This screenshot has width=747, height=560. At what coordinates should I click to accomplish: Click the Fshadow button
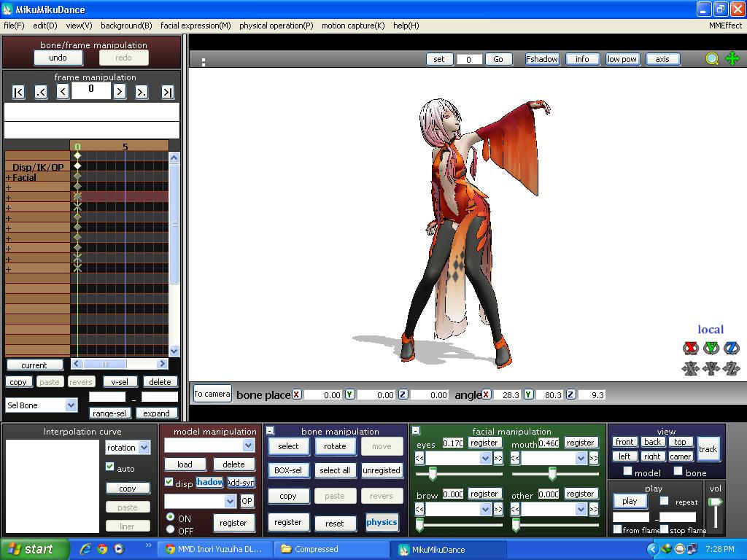542,59
